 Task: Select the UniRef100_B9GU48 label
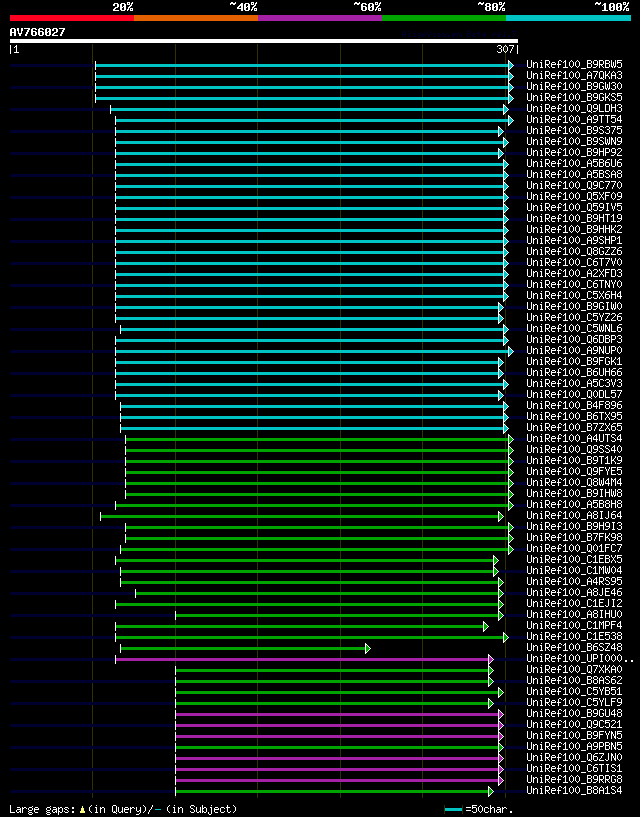point(574,713)
